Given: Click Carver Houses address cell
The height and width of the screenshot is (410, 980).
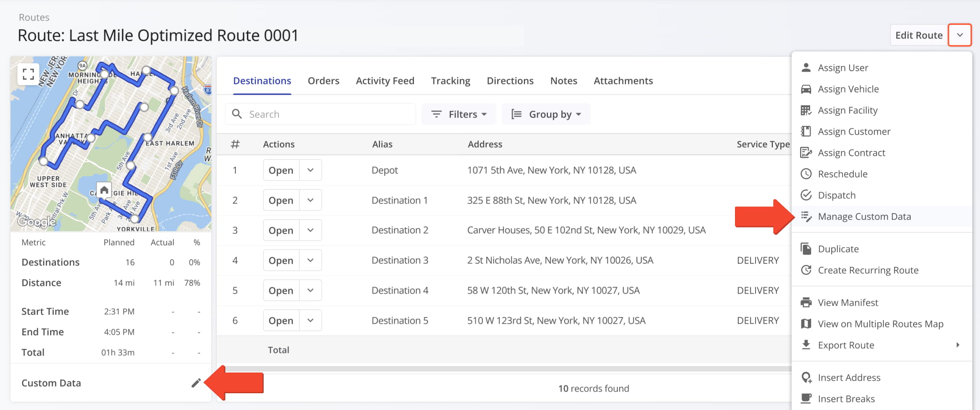Looking at the screenshot, I should click(x=586, y=230).
